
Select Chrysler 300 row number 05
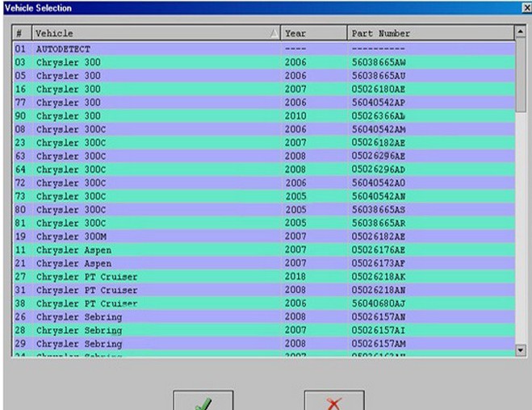(x=264, y=76)
